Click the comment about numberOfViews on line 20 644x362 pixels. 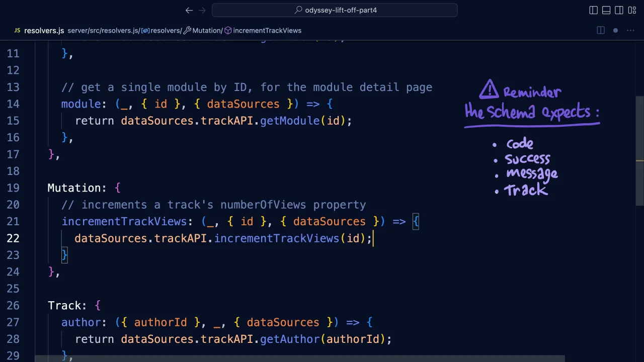(x=214, y=205)
